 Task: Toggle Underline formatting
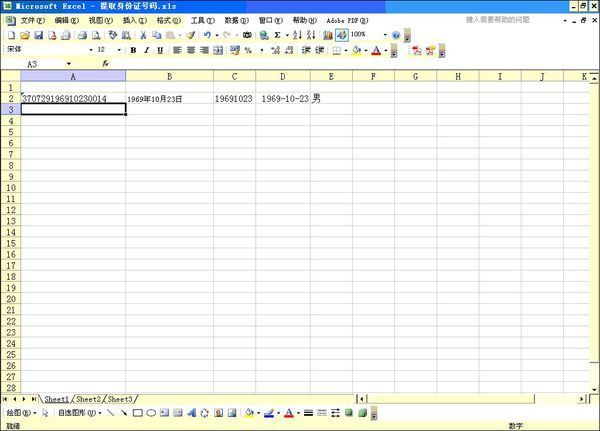[159, 50]
